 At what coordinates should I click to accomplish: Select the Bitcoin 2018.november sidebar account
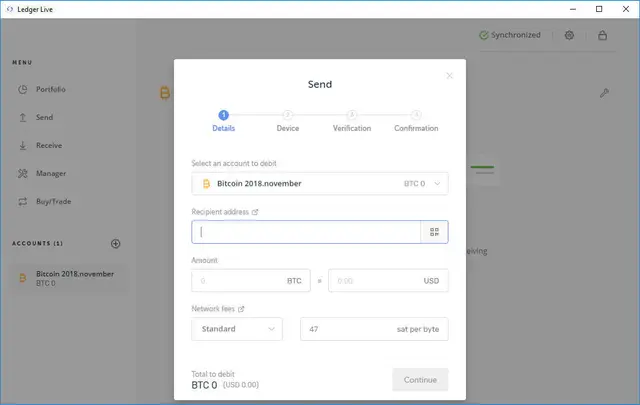coord(68,278)
